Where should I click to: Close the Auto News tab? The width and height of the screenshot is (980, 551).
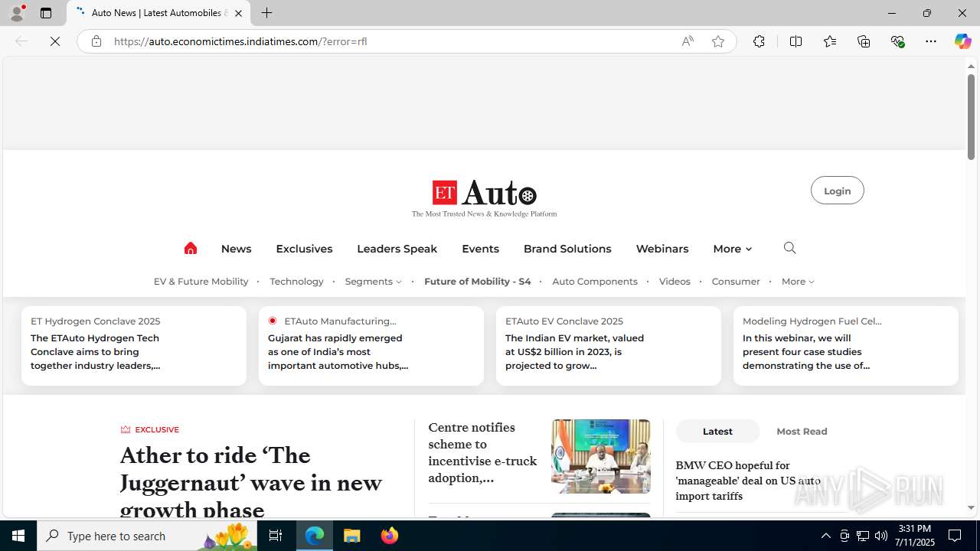pyautogui.click(x=238, y=13)
